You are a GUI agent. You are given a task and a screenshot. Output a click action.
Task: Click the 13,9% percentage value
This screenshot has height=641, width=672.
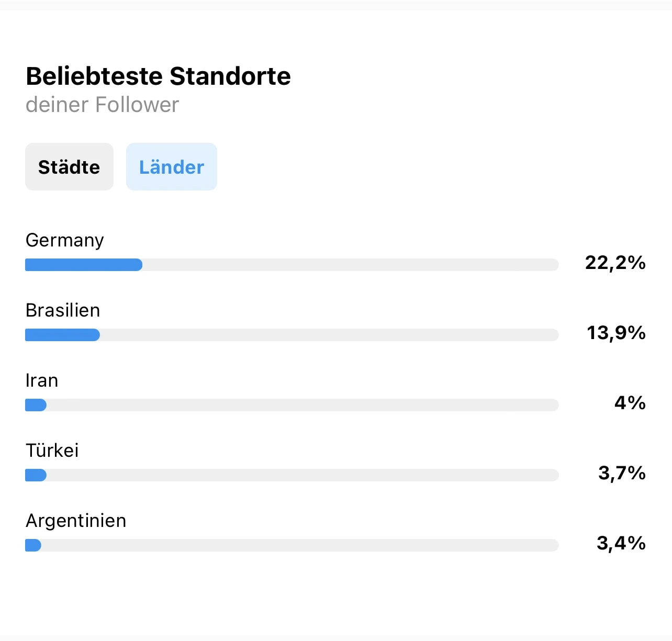pyautogui.click(x=616, y=333)
